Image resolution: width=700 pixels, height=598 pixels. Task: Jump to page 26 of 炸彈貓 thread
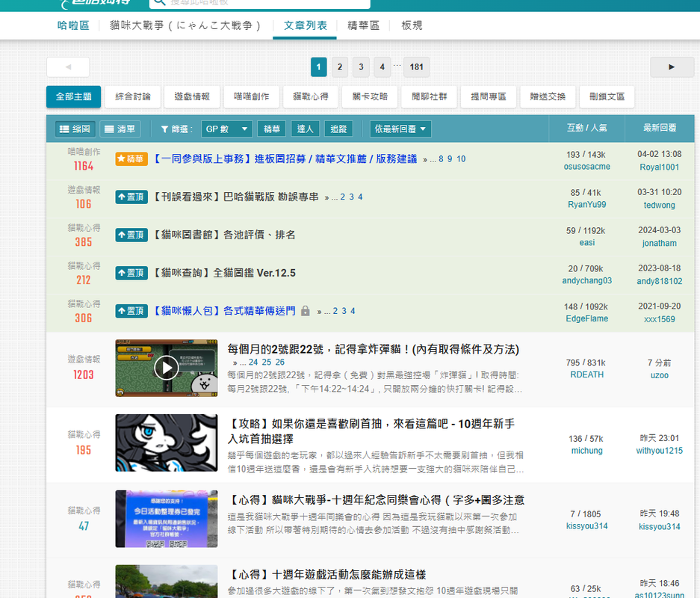(x=280, y=363)
